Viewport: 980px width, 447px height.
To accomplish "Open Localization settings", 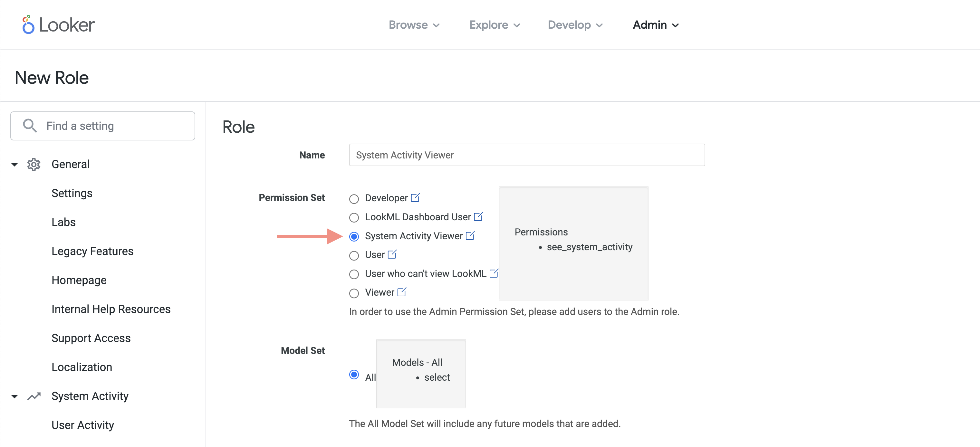I will 82,367.
